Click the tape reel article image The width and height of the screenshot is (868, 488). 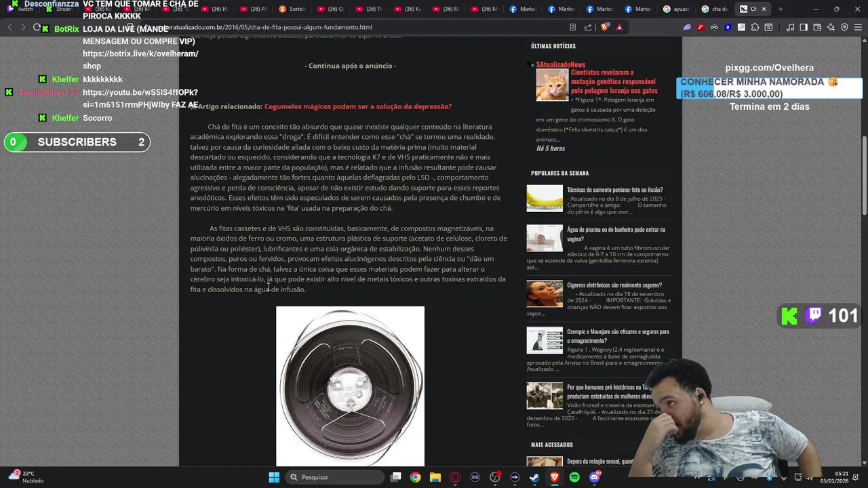pos(350,386)
